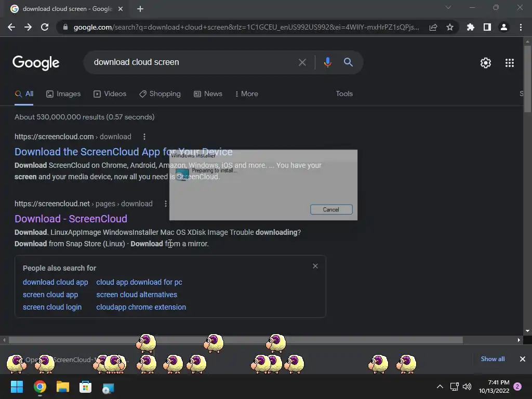The width and height of the screenshot is (532, 399).
Task: Reload the current page
Action: (x=45, y=27)
